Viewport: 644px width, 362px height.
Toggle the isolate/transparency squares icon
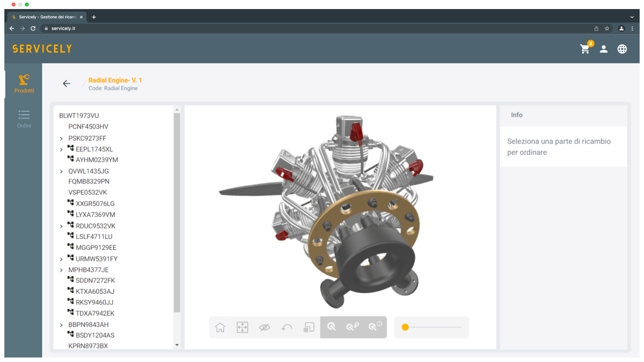(309, 327)
